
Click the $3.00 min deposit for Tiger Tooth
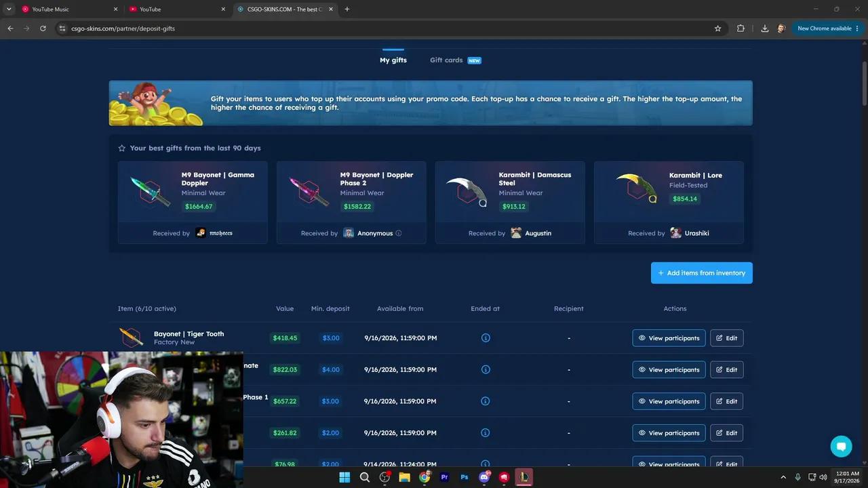331,338
